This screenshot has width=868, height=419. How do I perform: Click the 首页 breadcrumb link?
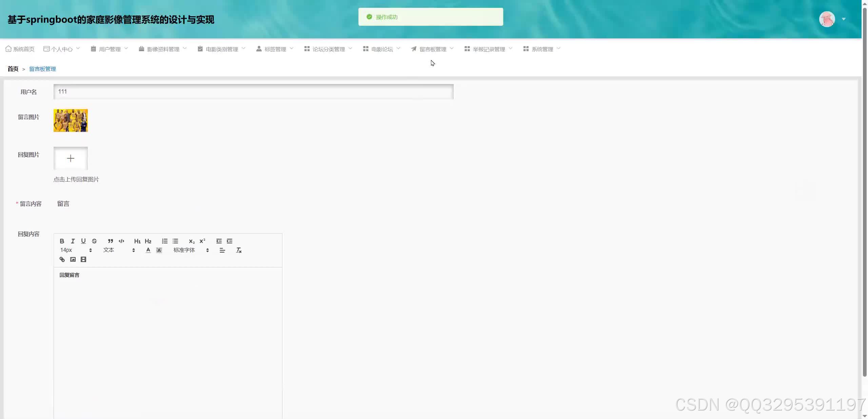tap(13, 69)
